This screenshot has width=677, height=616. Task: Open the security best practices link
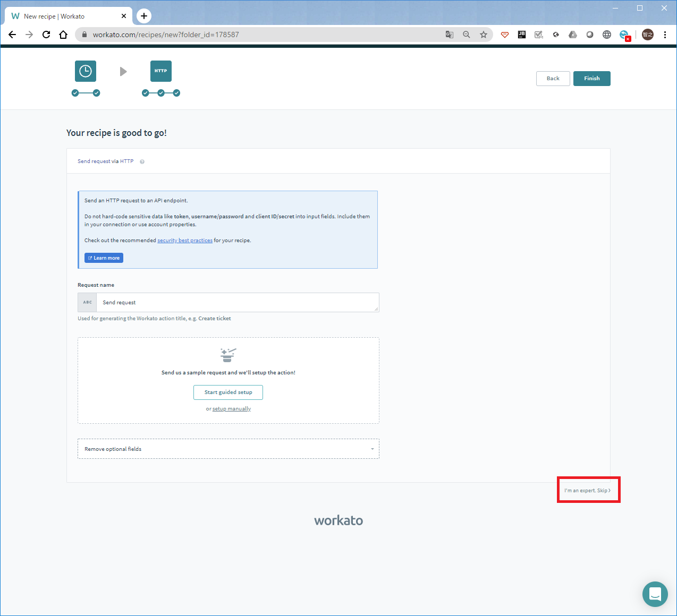point(185,241)
